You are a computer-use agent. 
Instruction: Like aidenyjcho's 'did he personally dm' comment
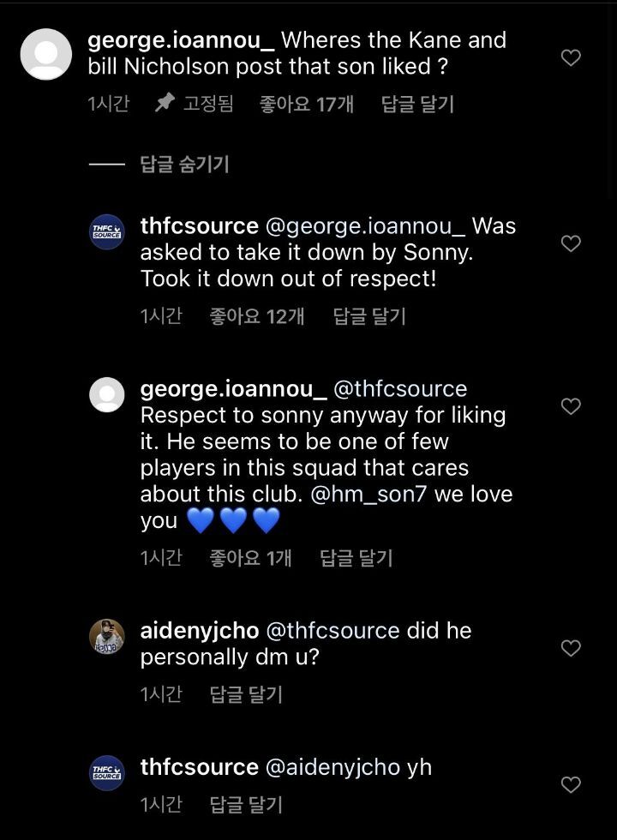[x=571, y=648]
